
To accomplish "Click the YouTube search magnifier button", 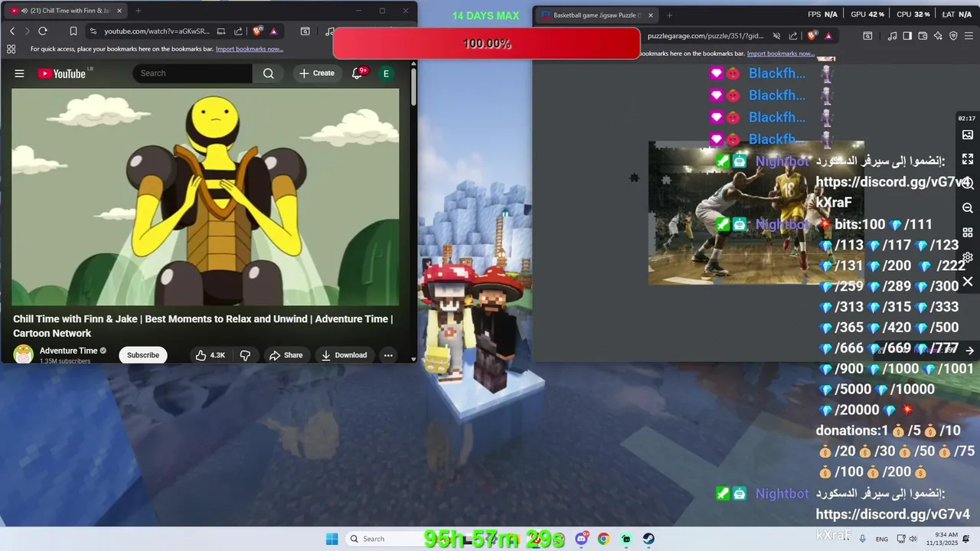I will 269,73.
